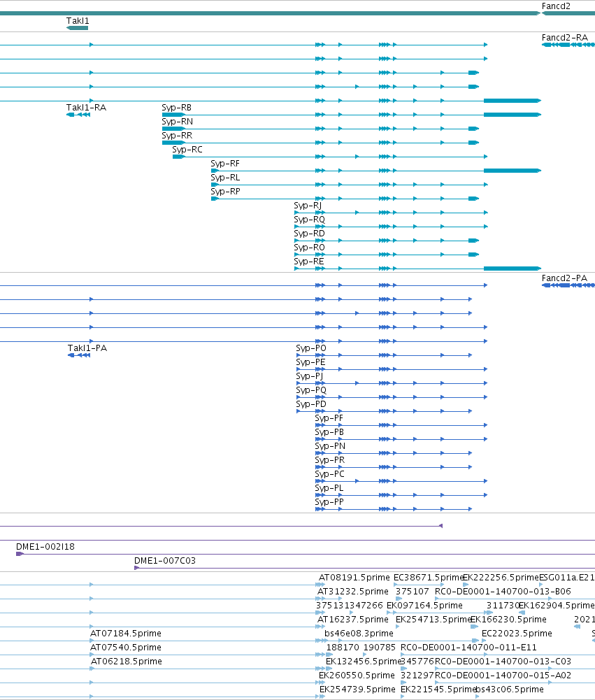This screenshot has width=595, height=700.
Task: Click EST AT08191.5prime
Action: [x=354, y=578]
